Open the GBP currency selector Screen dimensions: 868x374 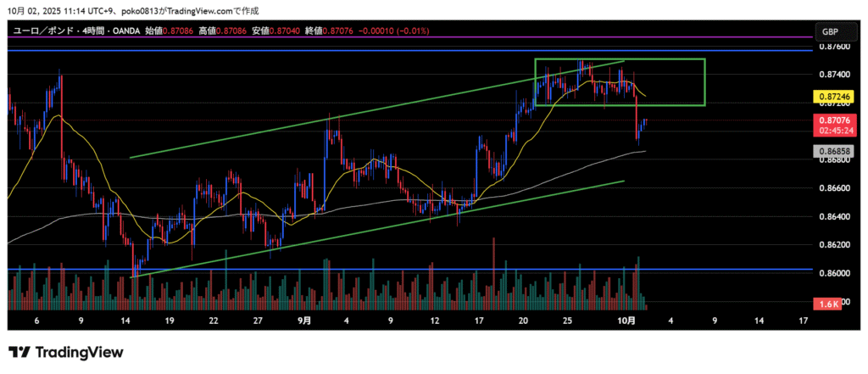point(829,31)
